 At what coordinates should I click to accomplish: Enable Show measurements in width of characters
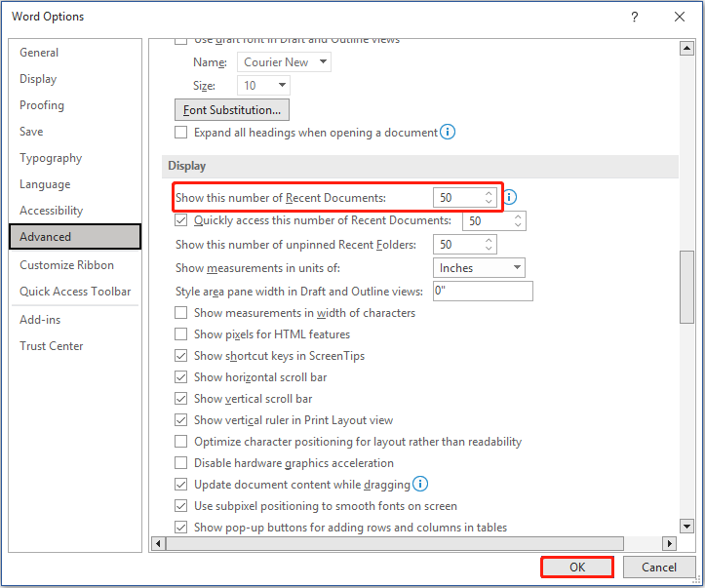[180, 312]
